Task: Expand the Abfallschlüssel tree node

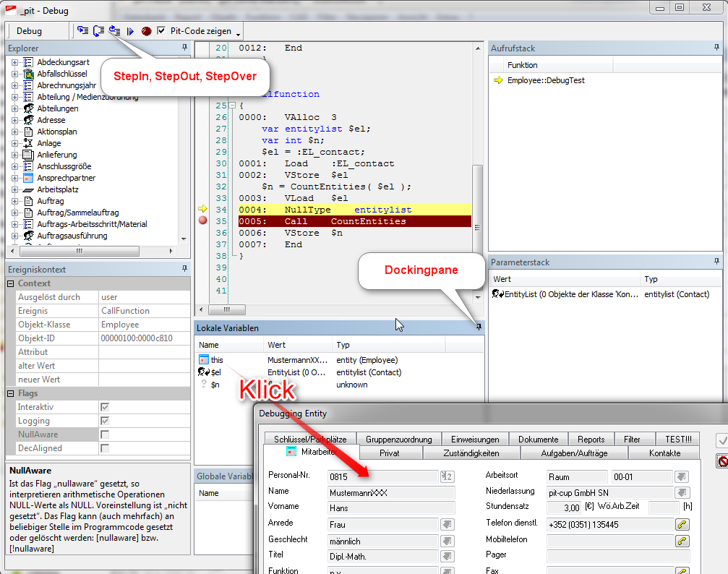Action: point(15,74)
